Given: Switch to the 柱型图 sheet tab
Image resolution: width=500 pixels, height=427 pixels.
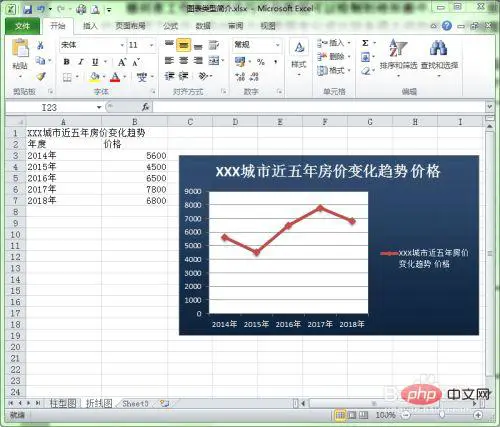Looking at the screenshot, I should pyautogui.click(x=63, y=403).
